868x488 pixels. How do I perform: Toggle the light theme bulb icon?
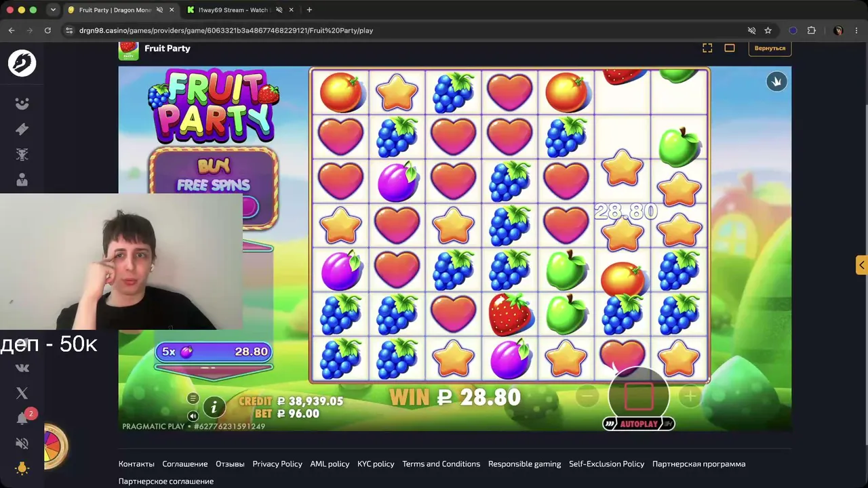pos(22,468)
